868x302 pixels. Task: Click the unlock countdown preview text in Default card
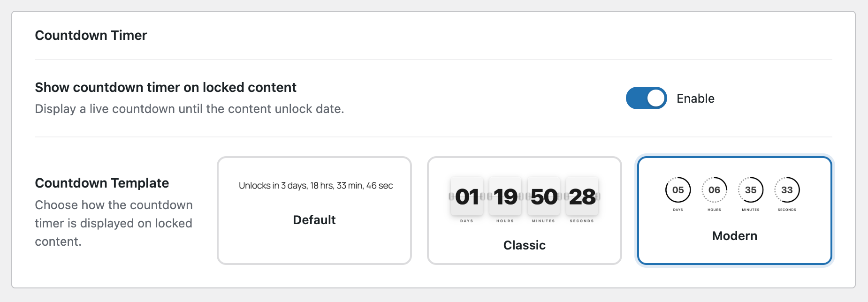click(x=314, y=186)
